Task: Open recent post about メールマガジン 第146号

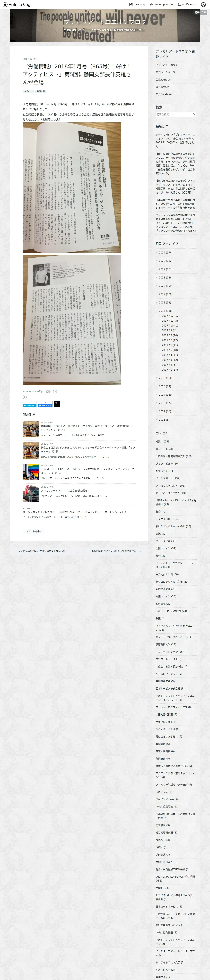Action: click(x=175, y=140)
